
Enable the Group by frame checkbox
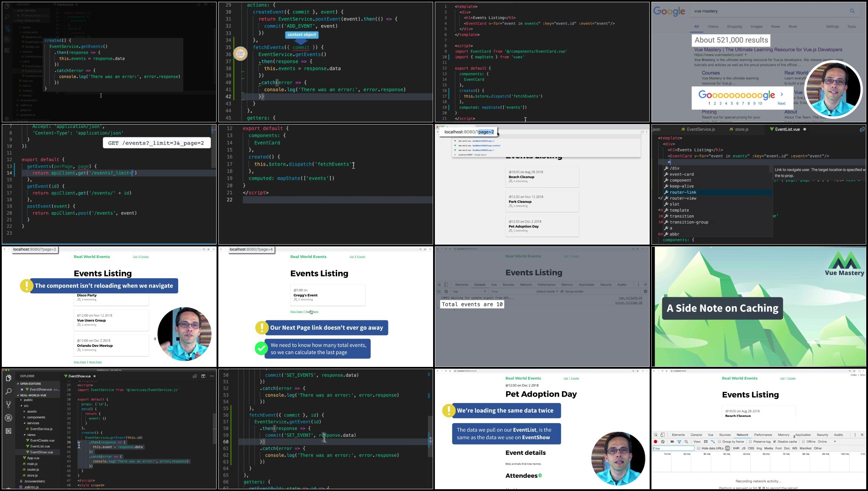coord(719,442)
